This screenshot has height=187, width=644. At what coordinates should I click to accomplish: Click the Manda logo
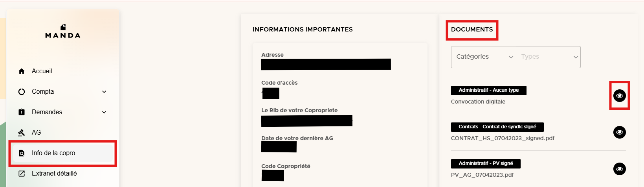tap(63, 31)
